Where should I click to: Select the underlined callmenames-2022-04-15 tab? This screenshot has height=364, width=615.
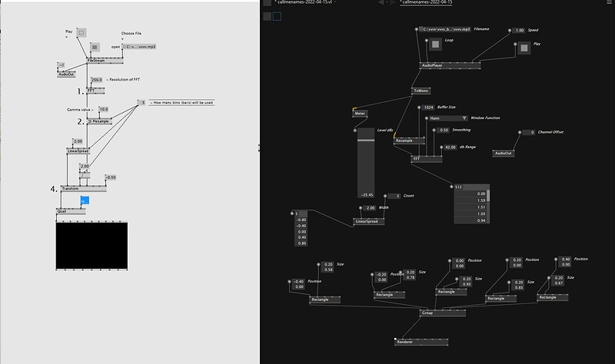click(x=426, y=2)
